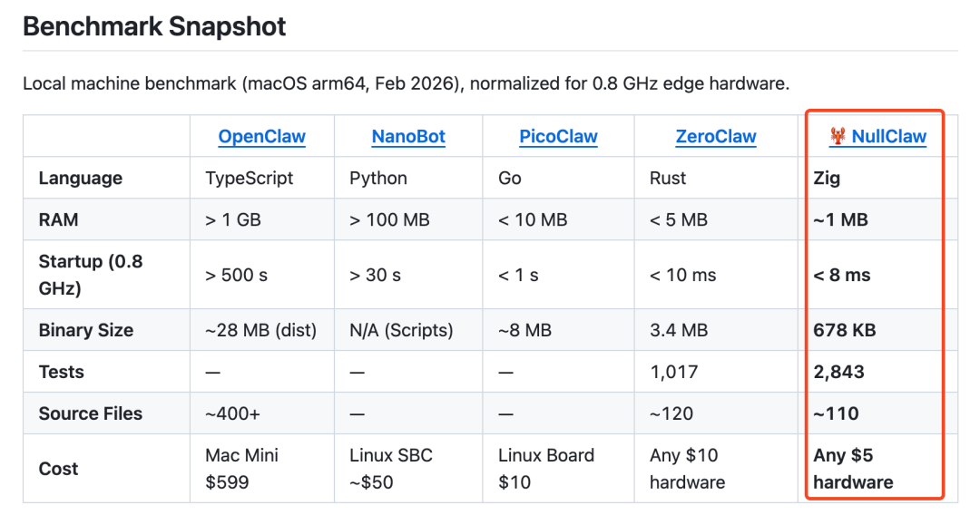
Task: Click the 678 KB binary size cell
Action: pos(844,330)
